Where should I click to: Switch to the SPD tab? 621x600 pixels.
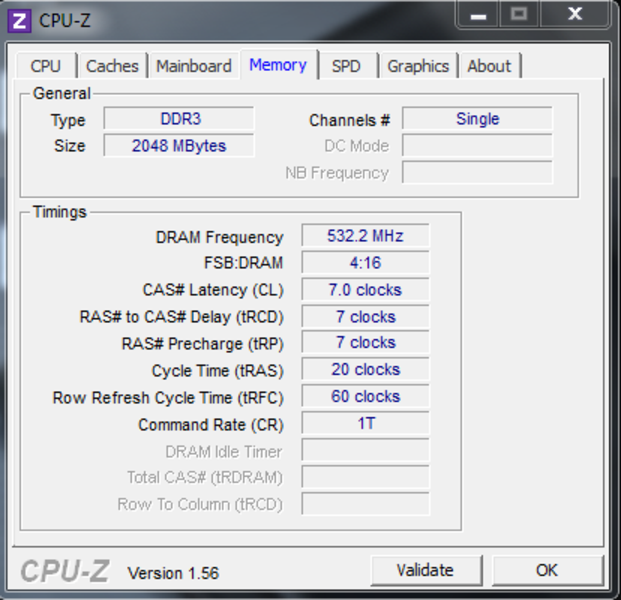tap(347, 66)
